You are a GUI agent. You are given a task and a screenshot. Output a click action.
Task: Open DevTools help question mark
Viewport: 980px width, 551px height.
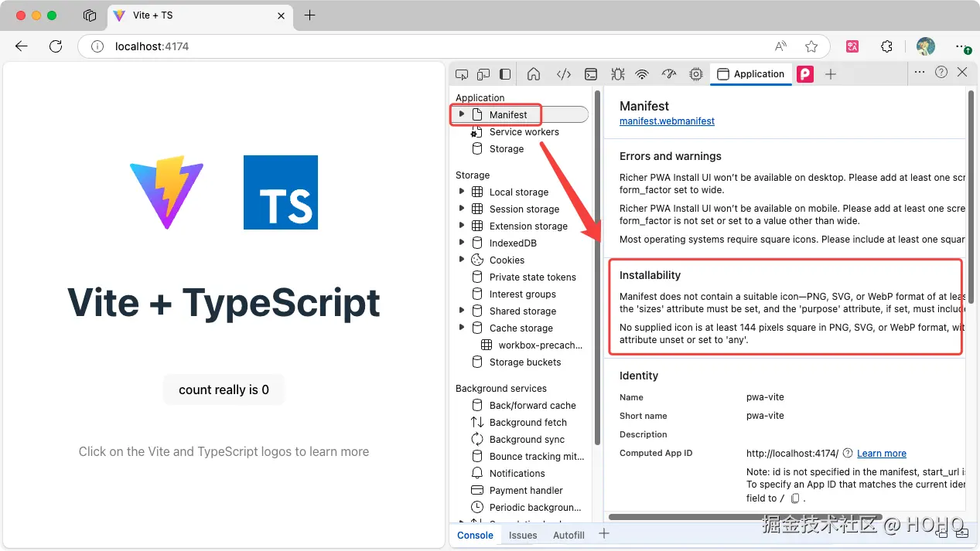coord(941,72)
